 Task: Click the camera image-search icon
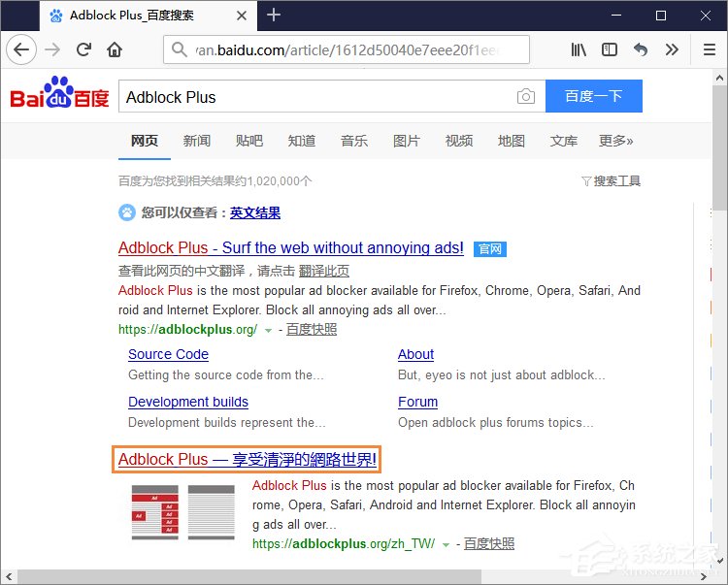[525, 96]
